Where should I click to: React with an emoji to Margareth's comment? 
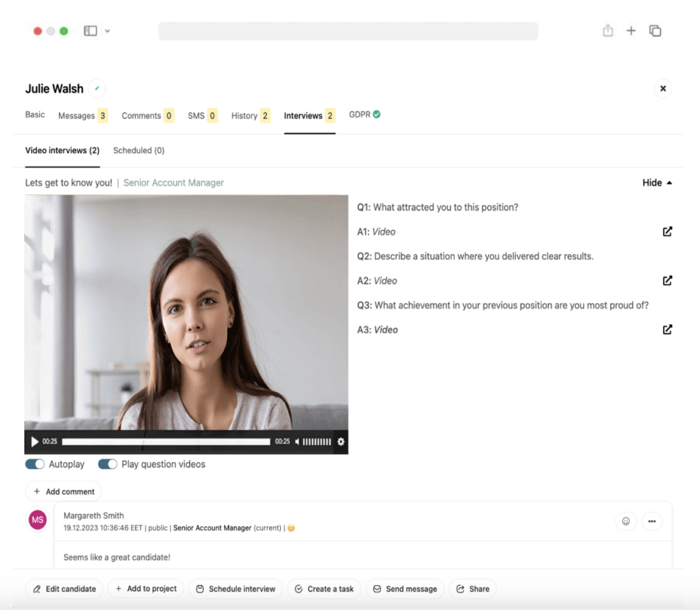pyautogui.click(x=625, y=521)
